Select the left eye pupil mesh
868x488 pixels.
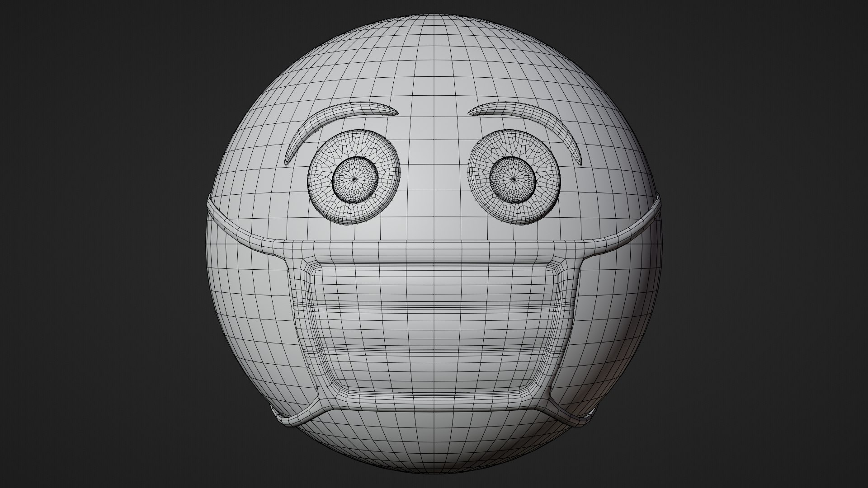(x=354, y=179)
